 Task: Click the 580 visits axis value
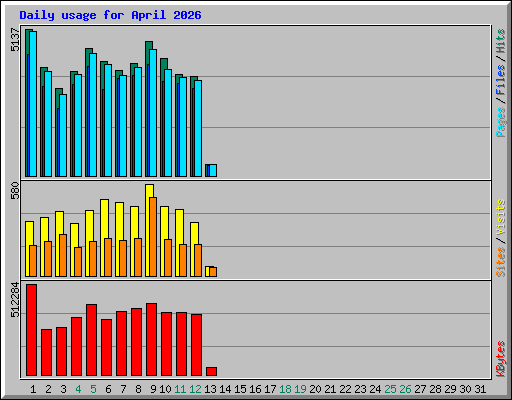coord(15,190)
